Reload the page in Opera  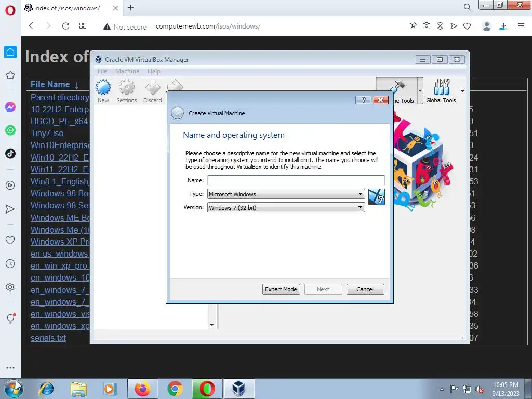(66, 26)
